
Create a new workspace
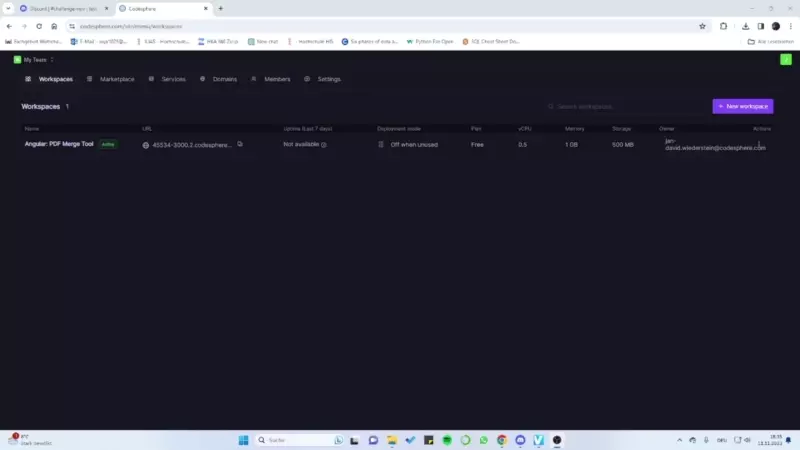tap(742, 106)
